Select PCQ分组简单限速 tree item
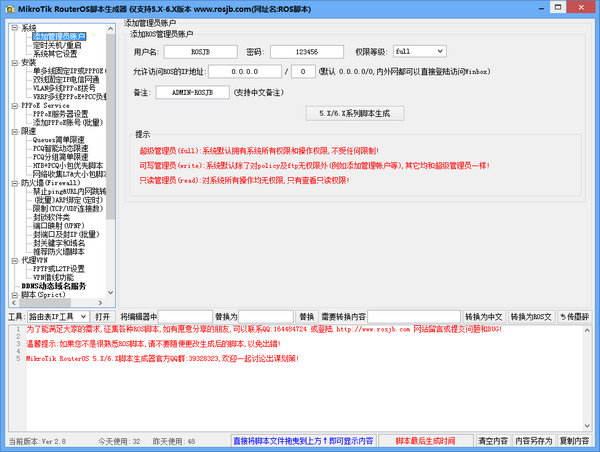600x452 pixels. (x=60, y=157)
